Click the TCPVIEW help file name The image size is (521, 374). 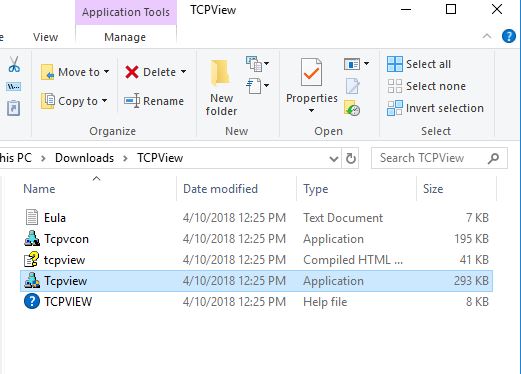[68, 302]
